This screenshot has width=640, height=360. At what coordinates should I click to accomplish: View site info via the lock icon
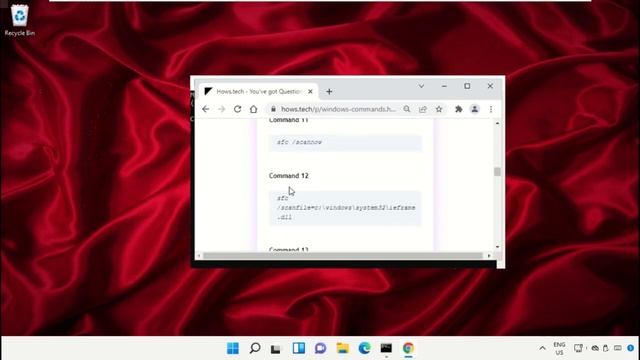tap(273, 109)
